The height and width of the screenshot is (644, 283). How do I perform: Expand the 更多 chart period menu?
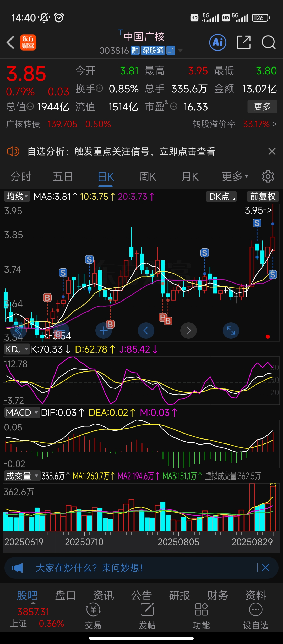click(x=235, y=176)
